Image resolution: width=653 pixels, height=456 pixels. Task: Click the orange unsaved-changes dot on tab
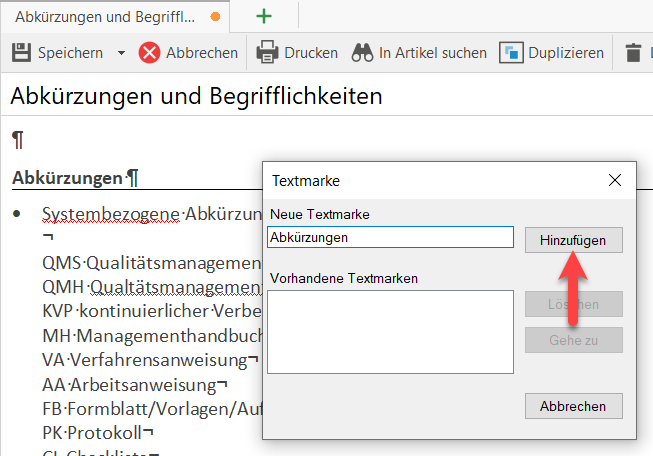click(x=215, y=17)
